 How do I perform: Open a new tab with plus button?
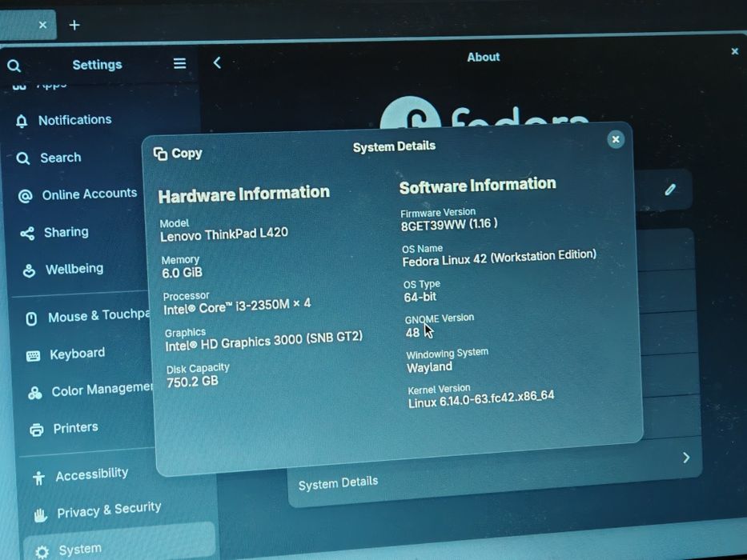click(74, 25)
